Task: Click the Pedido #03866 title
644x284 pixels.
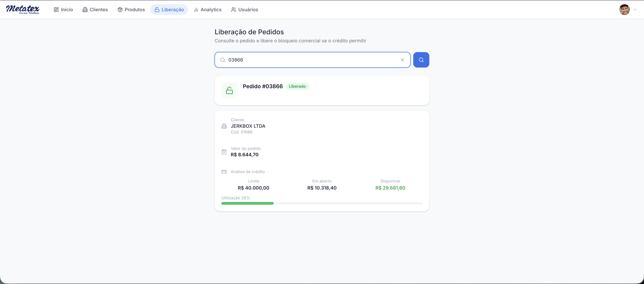Action: [262, 86]
